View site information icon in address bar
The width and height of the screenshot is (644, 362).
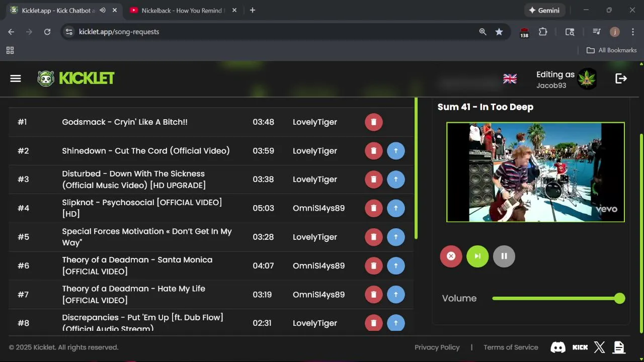[69, 32]
